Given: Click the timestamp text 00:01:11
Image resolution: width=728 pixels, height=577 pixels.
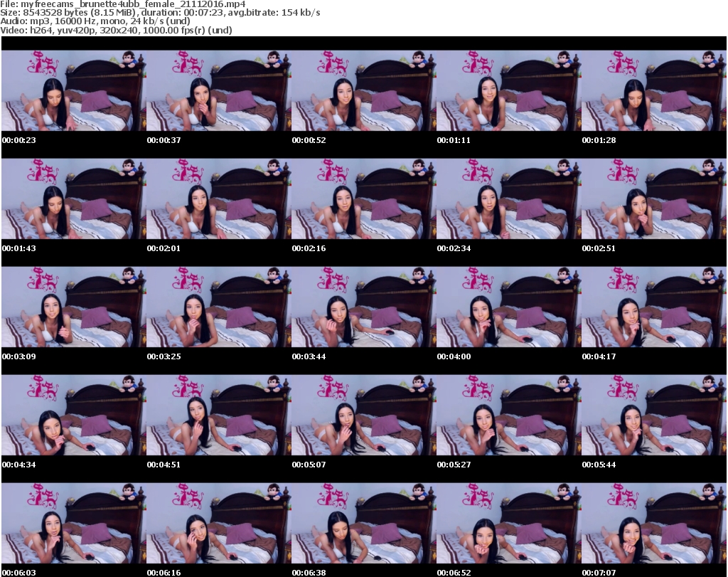Looking at the screenshot, I should (x=454, y=140).
